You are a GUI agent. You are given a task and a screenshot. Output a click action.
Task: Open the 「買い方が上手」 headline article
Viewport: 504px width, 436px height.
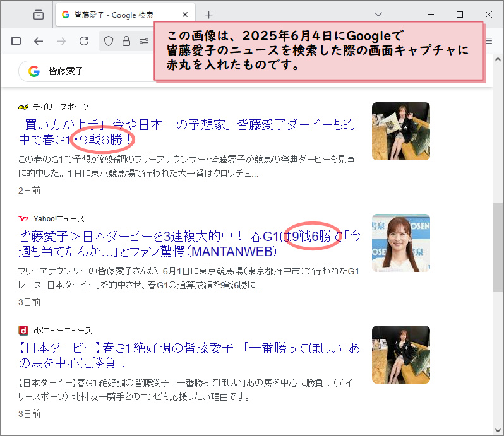tap(187, 132)
